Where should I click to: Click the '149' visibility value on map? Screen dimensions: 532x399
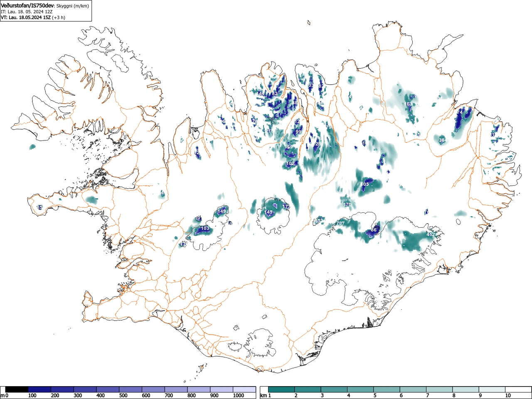tap(222, 211)
